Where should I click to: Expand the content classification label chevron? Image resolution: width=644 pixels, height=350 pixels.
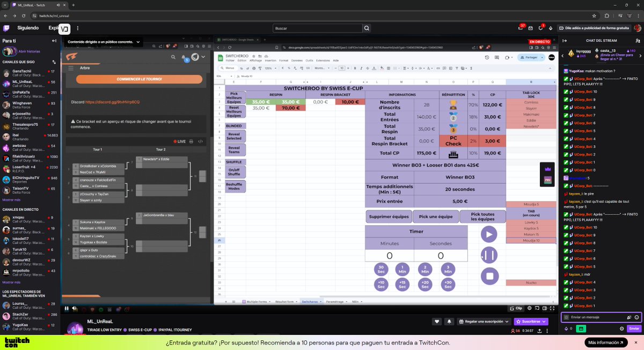click(x=138, y=42)
